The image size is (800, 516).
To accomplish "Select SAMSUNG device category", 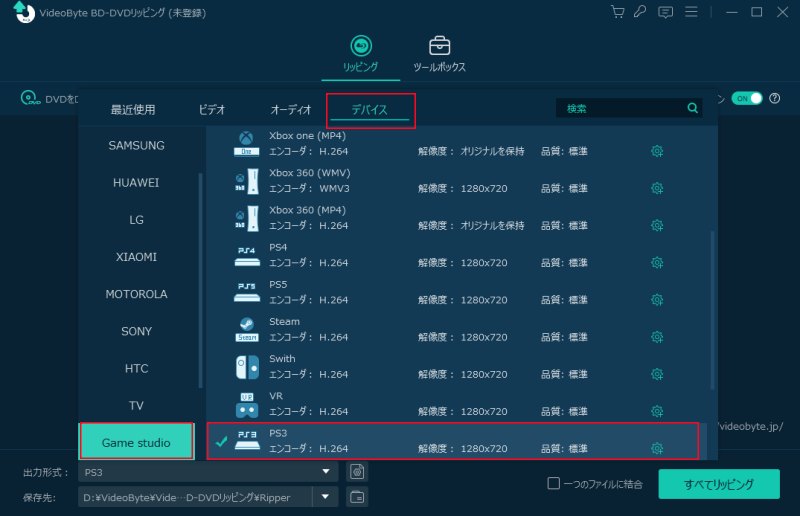I will click(x=136, y=145).
